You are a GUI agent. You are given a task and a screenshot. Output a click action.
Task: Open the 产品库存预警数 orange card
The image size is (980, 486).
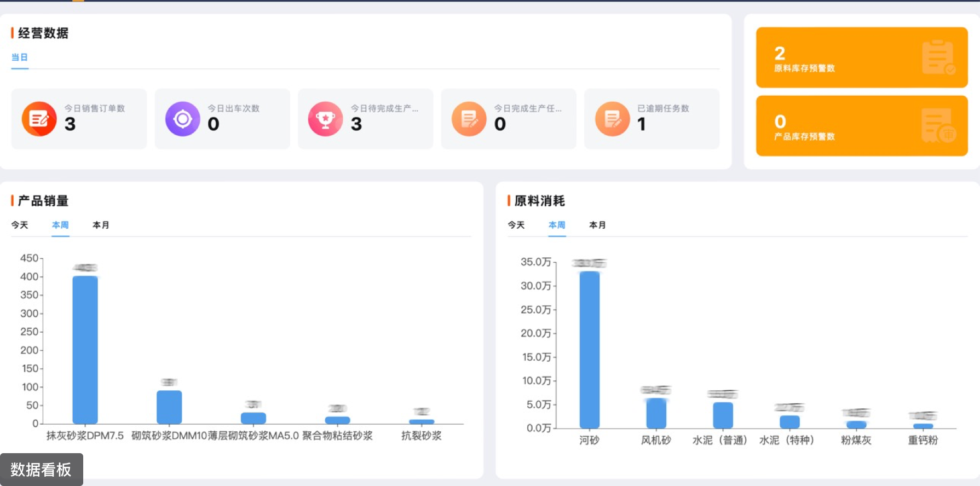pyautogui.click(x=862, y=126)
